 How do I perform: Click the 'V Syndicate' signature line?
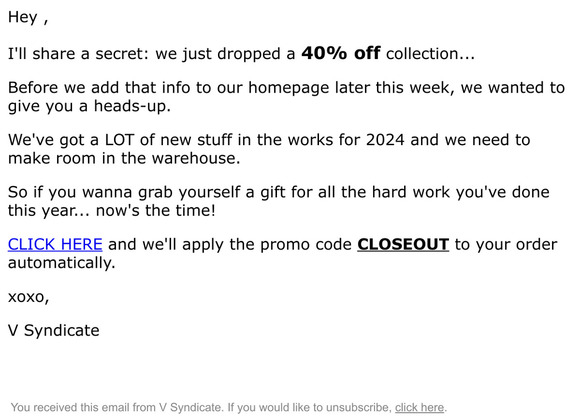(x=54, y=331)
